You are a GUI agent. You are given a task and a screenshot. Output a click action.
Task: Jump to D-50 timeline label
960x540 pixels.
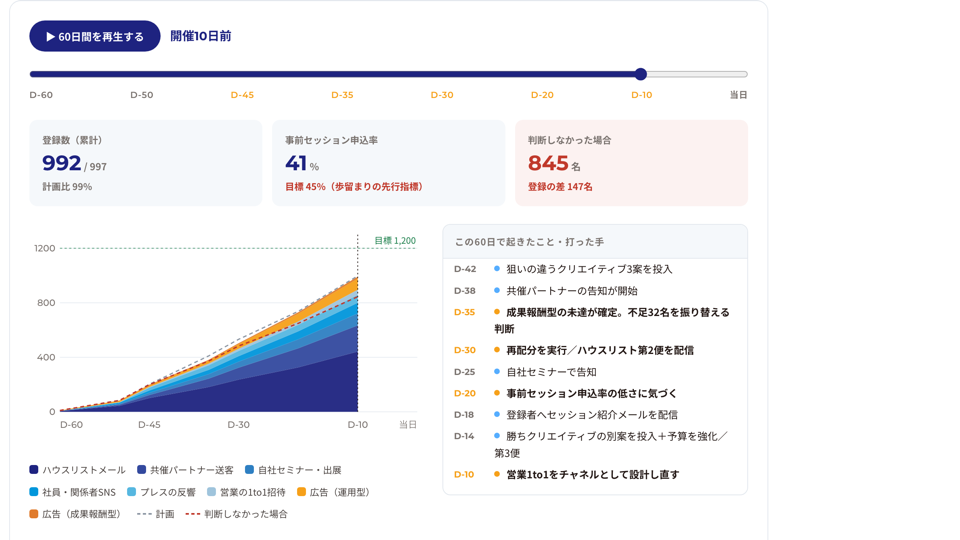pyautogui.click(x=141, y=95)
